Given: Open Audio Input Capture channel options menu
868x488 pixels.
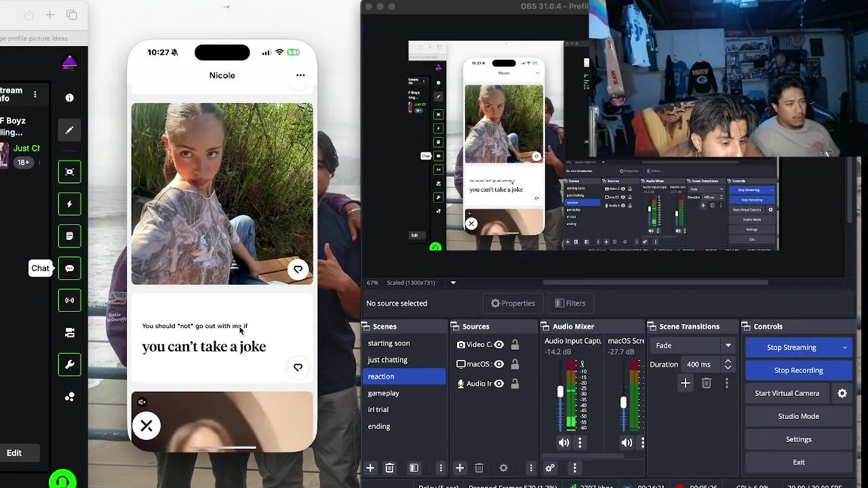Looking at the screenshot, I should [580, 443].
